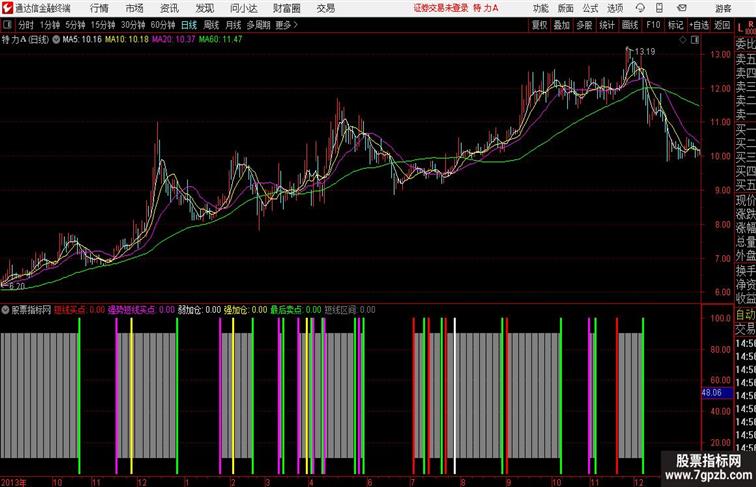This screenshot has height=487, width=756.
Task: Expand the 特力A main chart indicator dropdown
Action: pos(56,40)
